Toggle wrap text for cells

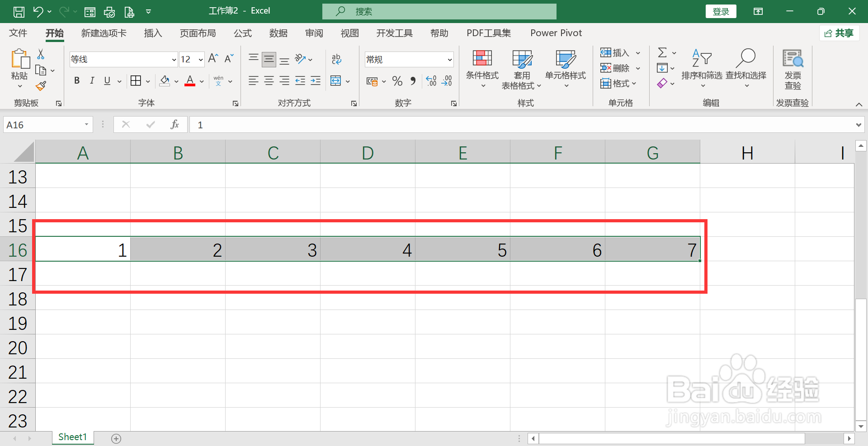[x=336, y=59]
